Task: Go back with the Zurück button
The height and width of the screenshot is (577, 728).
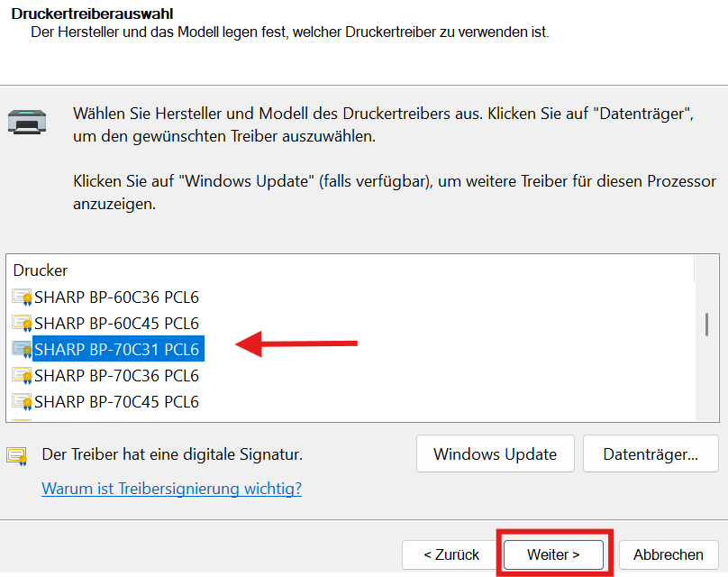Action: click(450, 554)
